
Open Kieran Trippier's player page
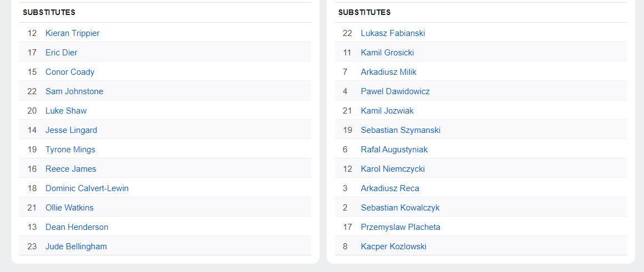72,33
